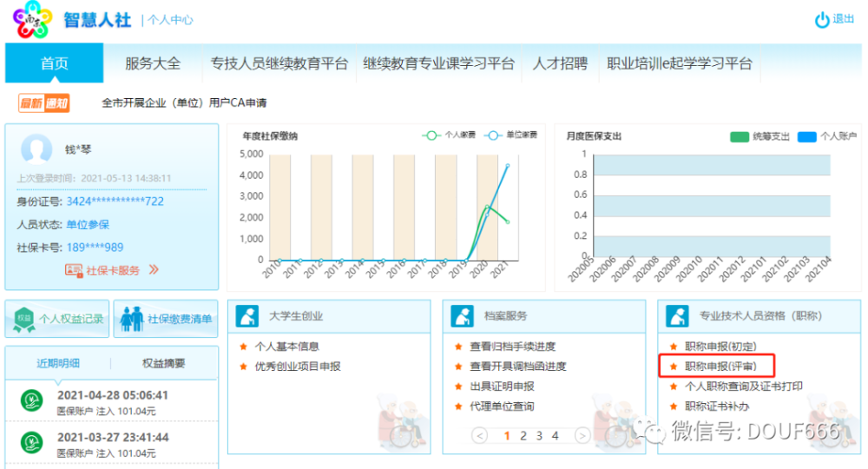Open the 服务大全 navigation tab
The width and height of the screenshot is (868, 469).
coord(153,63)
